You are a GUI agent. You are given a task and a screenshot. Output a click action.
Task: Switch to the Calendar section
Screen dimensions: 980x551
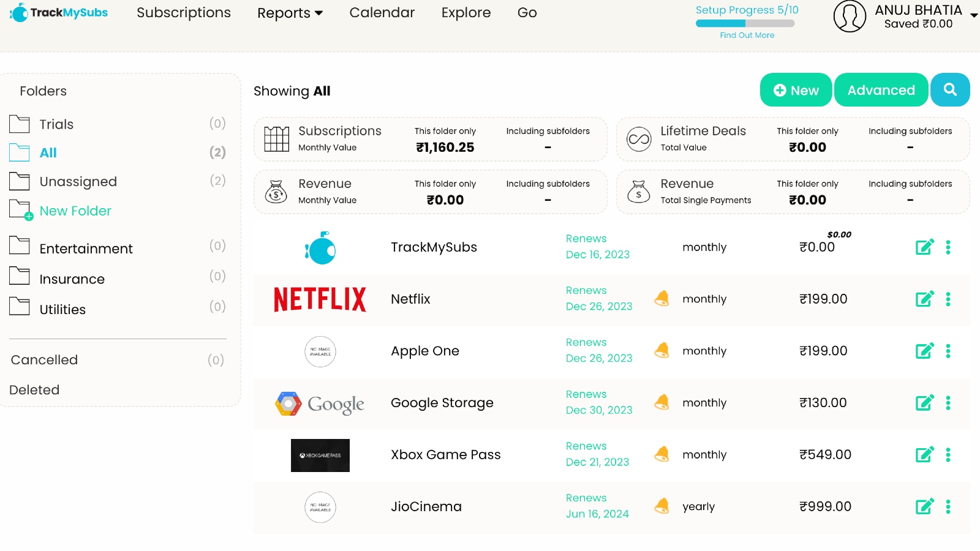tap(381, 12)
